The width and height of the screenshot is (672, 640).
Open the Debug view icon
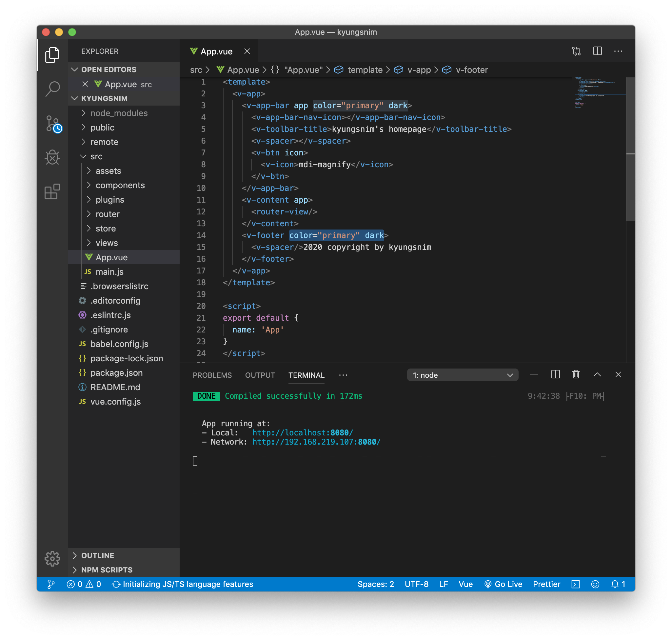click(52, 157)
